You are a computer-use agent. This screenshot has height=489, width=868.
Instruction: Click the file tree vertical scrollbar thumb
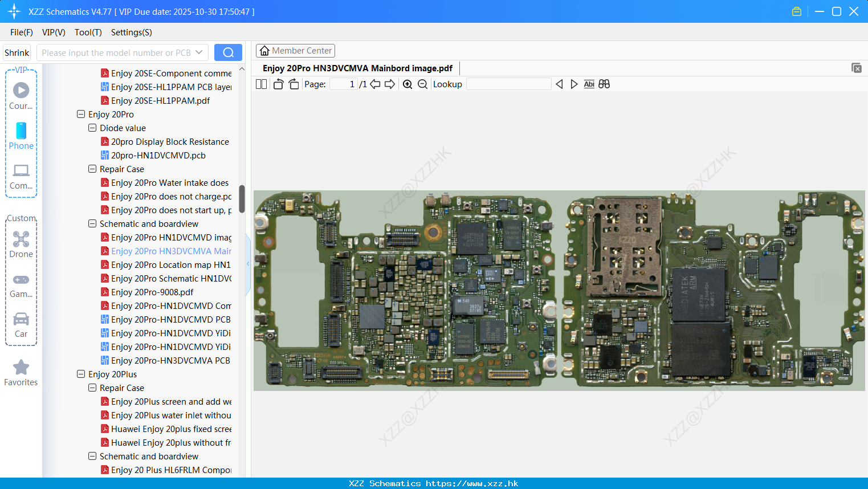coord(242,199)
